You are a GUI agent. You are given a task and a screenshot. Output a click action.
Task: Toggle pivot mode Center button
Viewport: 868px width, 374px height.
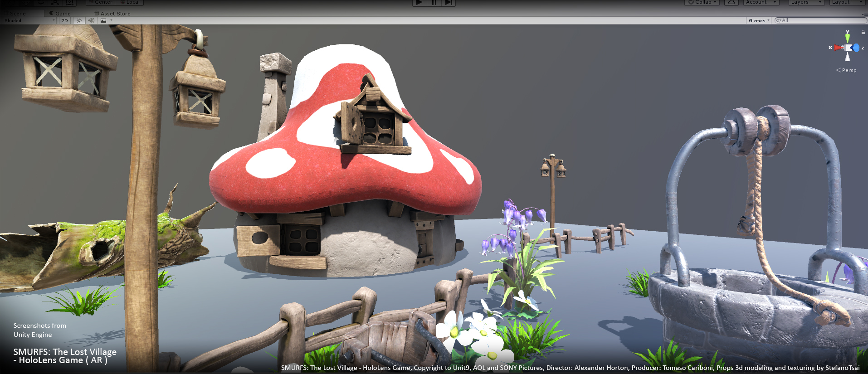click(101, 2)
